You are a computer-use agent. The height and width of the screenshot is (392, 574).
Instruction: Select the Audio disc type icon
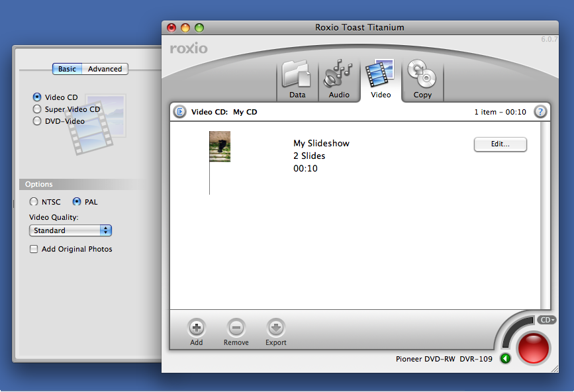point(339,75)
